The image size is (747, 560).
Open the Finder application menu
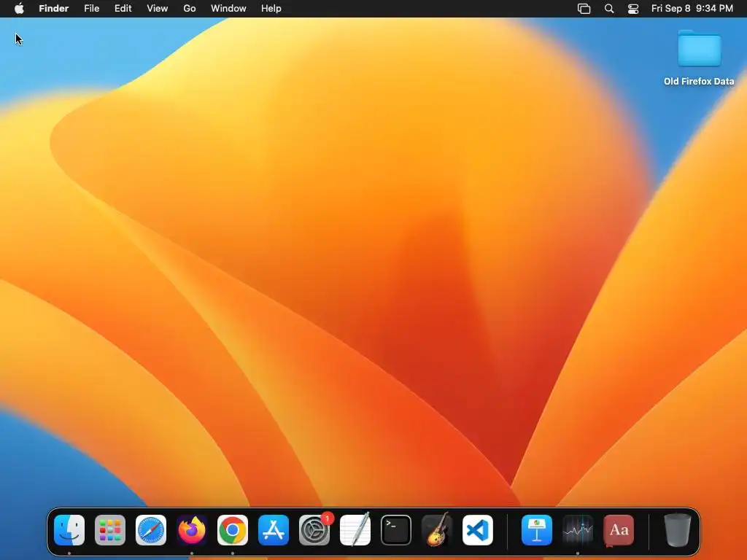click(x=54, y=9)
